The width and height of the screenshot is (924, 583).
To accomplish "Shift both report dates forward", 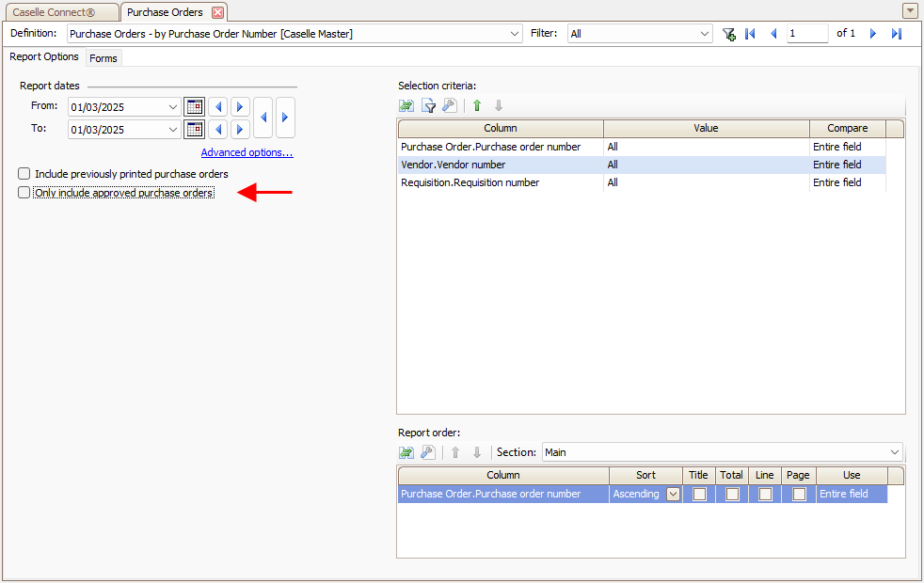I will point(285,118).
